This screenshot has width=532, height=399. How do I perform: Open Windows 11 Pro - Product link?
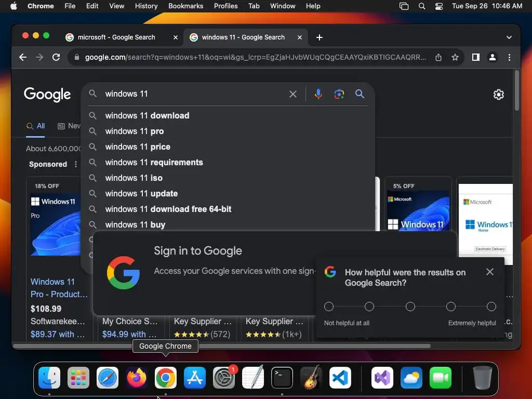tap(58, 288)
